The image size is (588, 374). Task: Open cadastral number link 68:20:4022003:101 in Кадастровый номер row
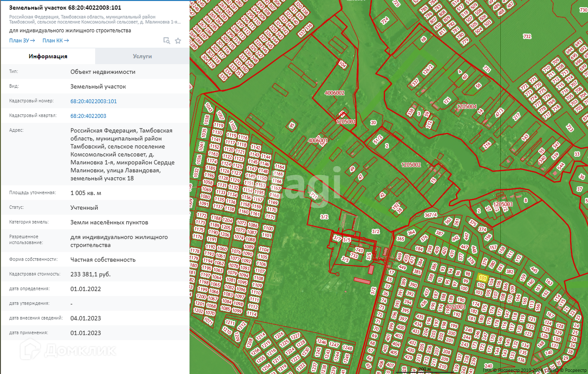pyautogui.click(x=94, y=101)
